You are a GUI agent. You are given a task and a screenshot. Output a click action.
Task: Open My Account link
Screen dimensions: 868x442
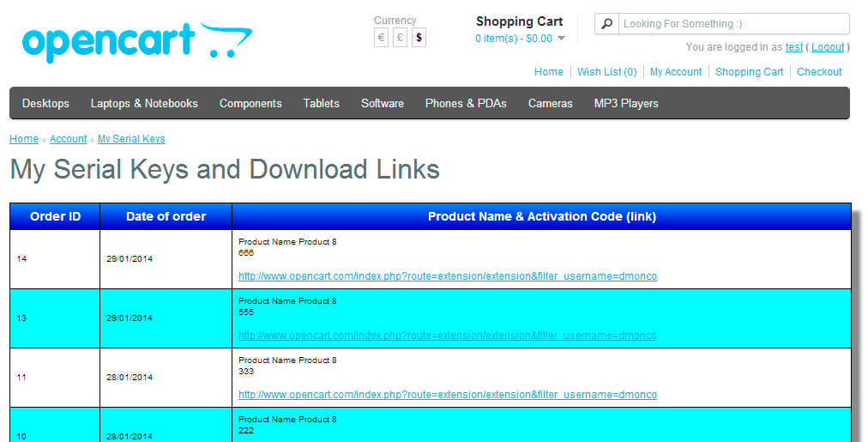tap(676, 72)
